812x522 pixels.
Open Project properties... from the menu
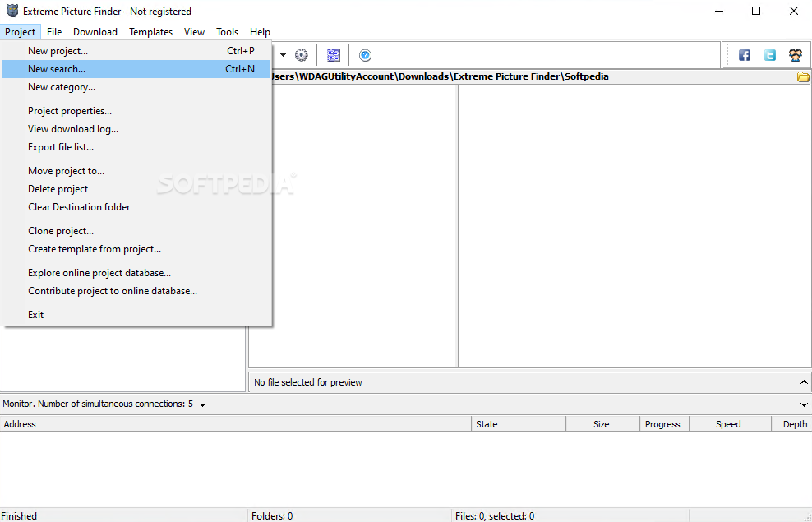click(136, 111)
